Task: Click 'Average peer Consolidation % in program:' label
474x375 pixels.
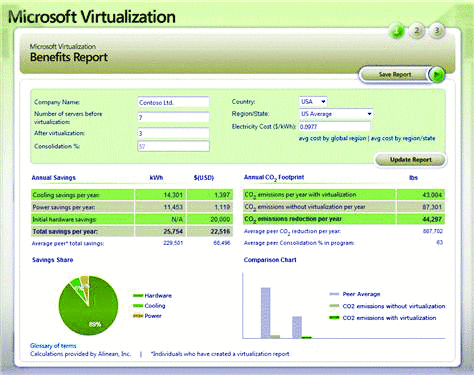Action: (x=299, y=243)
